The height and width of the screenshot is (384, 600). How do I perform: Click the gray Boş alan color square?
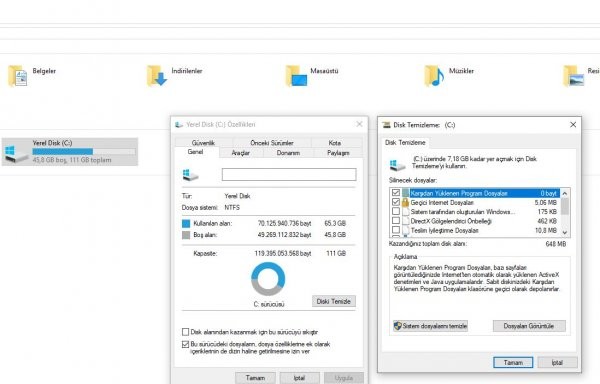(186, 235)
